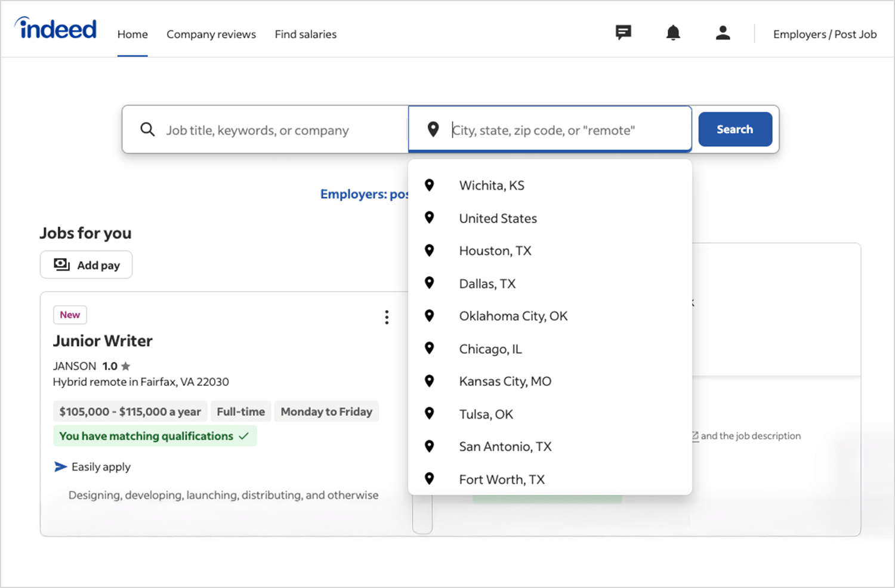This screenshot has height=588, width=895.
Task: Click You have matching qualifications badge
Action: 155,436
